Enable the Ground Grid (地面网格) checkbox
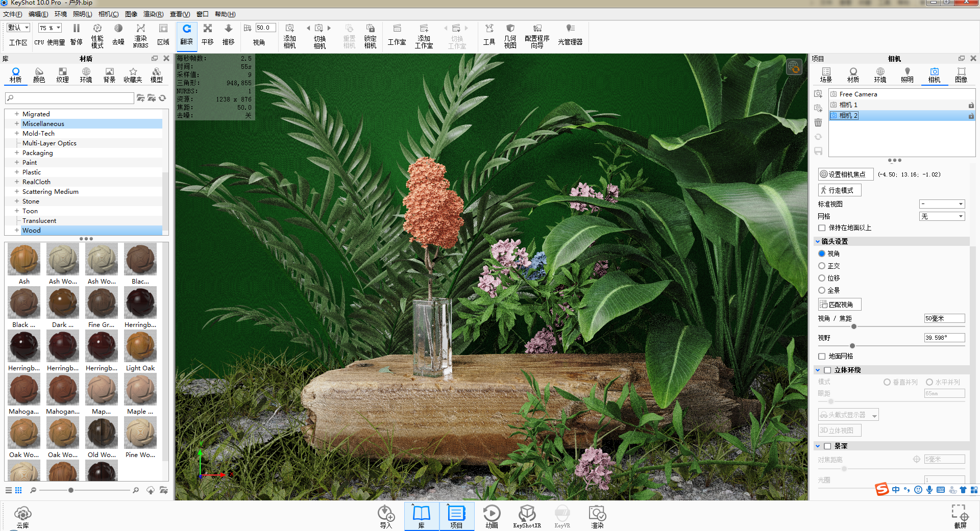 (822, 357)
